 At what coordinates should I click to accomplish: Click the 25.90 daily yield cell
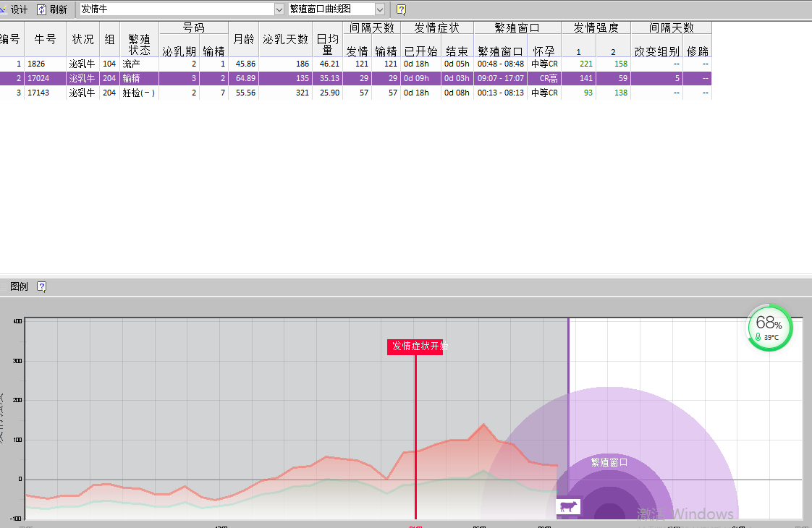327,93
